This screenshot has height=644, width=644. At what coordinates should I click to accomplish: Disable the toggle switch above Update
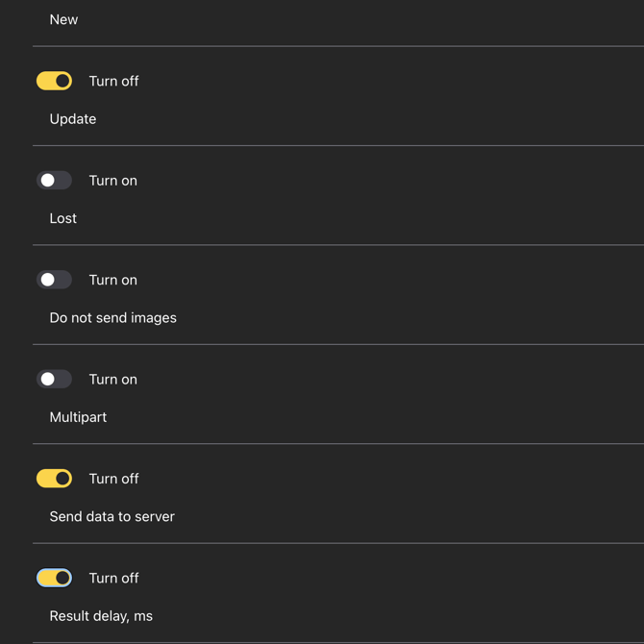[x=54, y=81]
